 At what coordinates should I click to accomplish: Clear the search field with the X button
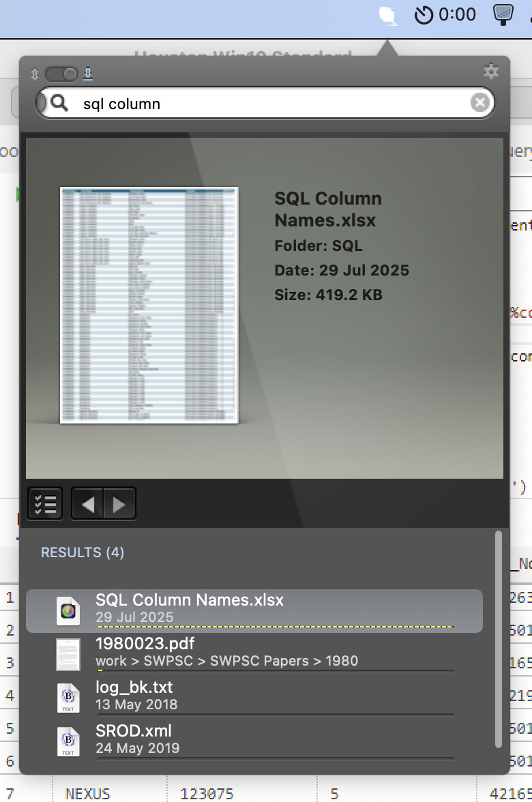click(x=480, y=103)
